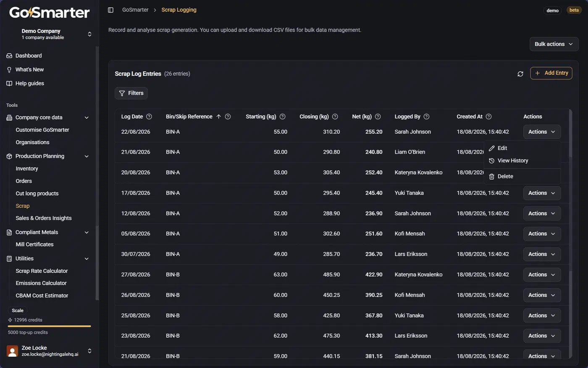Click the pencil icon beside Edit
588x368 pixels.
point(492,148)
